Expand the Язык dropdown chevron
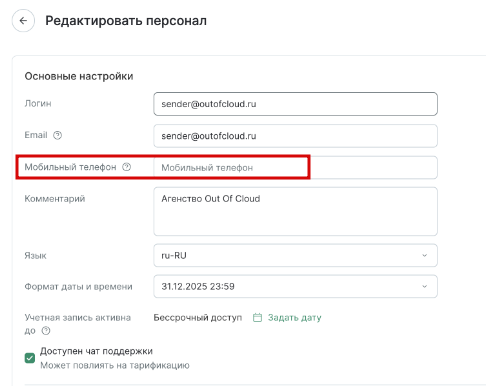Viewport: 486px width, 386px height. [424, 255]
